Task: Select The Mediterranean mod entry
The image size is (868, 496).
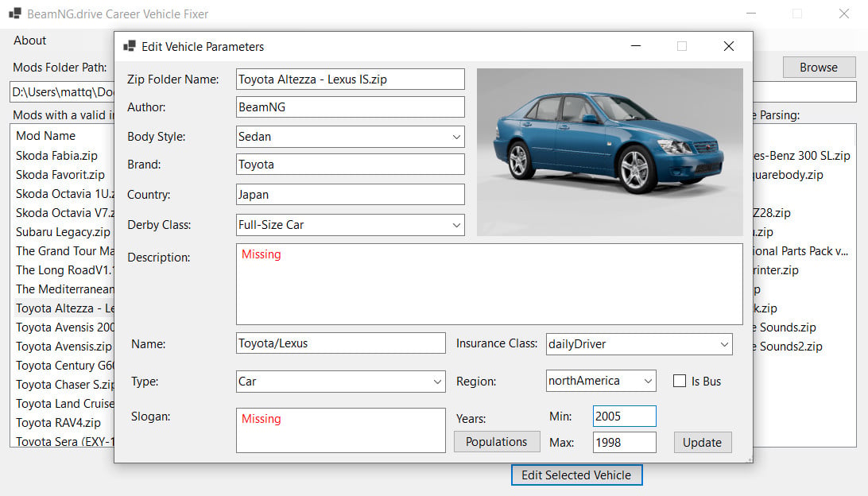Action: point(64,289)
